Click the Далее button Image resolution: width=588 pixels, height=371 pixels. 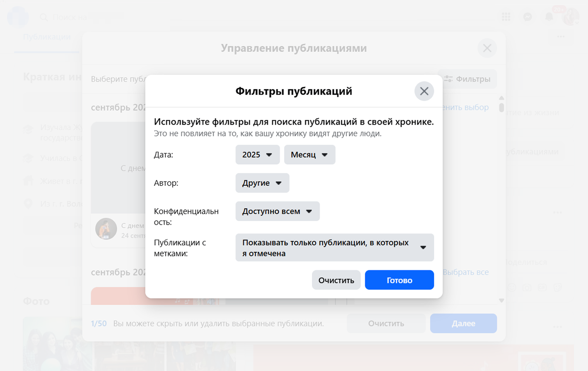[x=463, y=323]
